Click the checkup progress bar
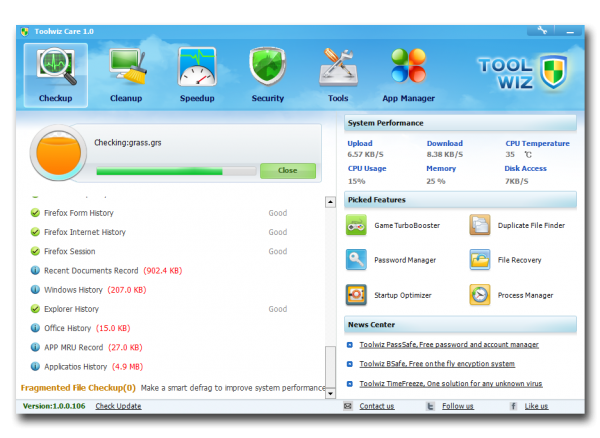This screenshot has width=600, height=438. [176, 171]
